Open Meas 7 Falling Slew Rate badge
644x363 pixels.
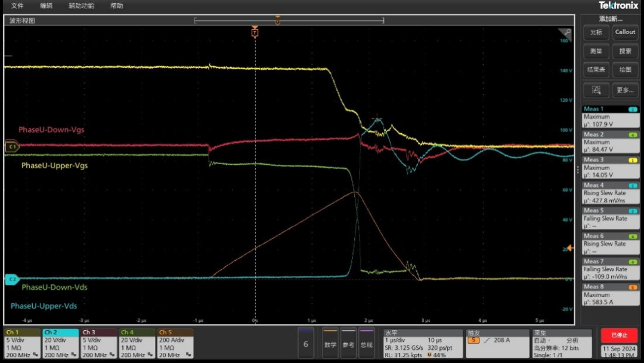pos(611,269)
